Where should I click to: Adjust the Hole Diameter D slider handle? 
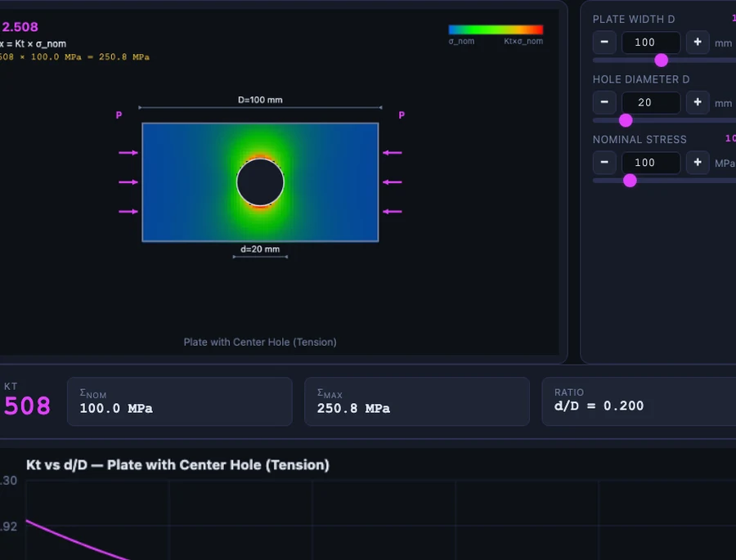pyautogui.click(x=626, y=121)
